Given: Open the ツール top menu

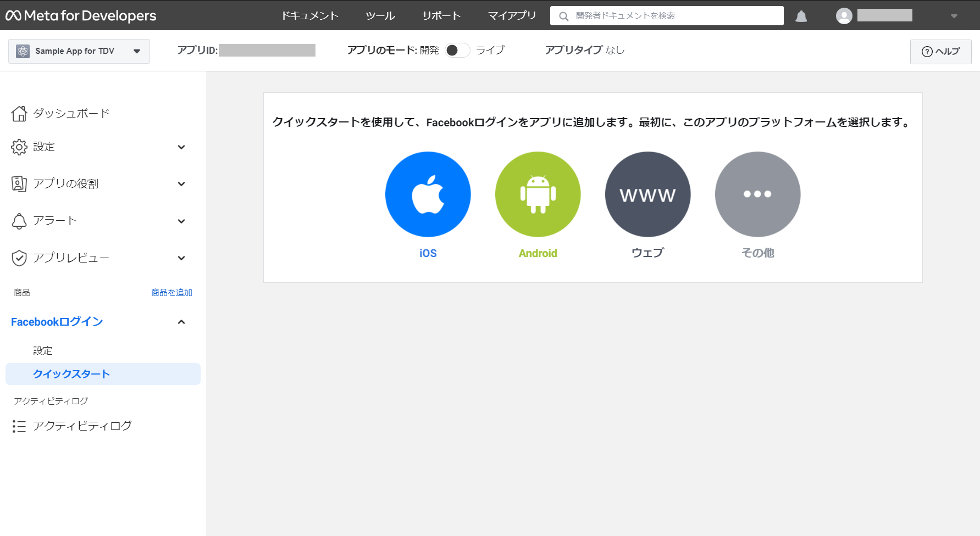Looking at the screenshot, I should 380,16.
